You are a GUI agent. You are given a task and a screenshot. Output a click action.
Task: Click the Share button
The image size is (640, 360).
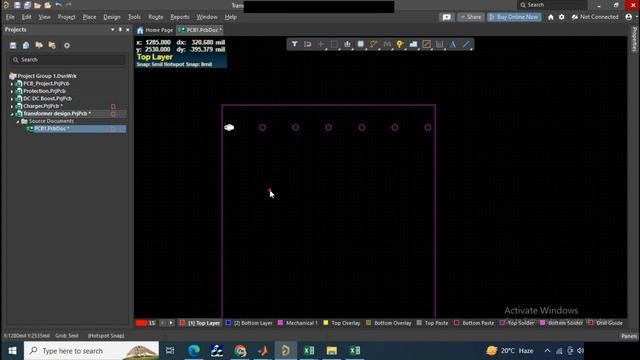coord(471,17)
